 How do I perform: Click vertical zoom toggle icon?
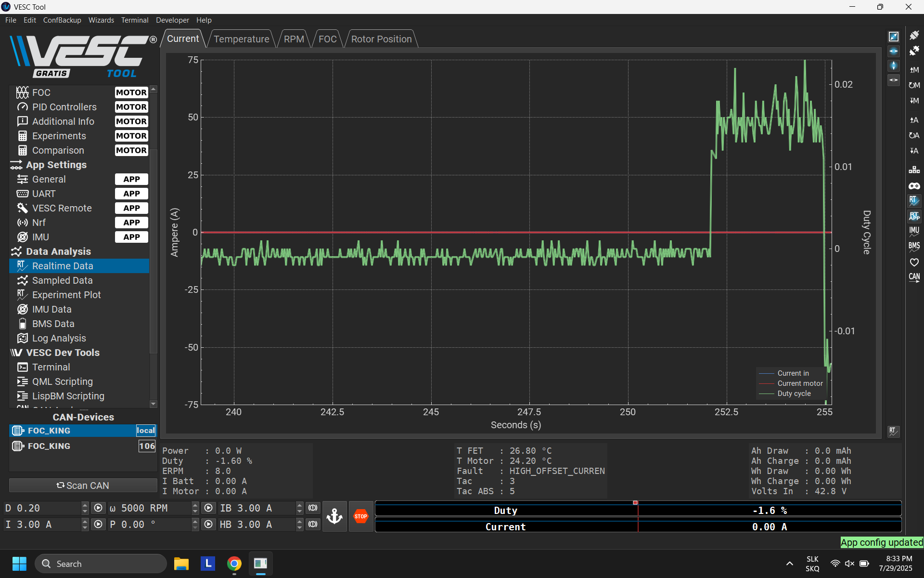[x=894, y=66]
